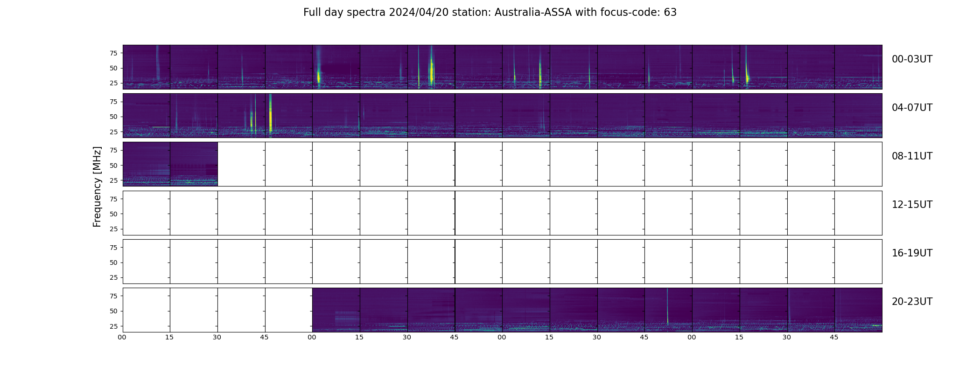Click the bright yellow burst in the 04-07UT row
The width and height of the screenshot is (980, 373).
click(x=271, y=115)
